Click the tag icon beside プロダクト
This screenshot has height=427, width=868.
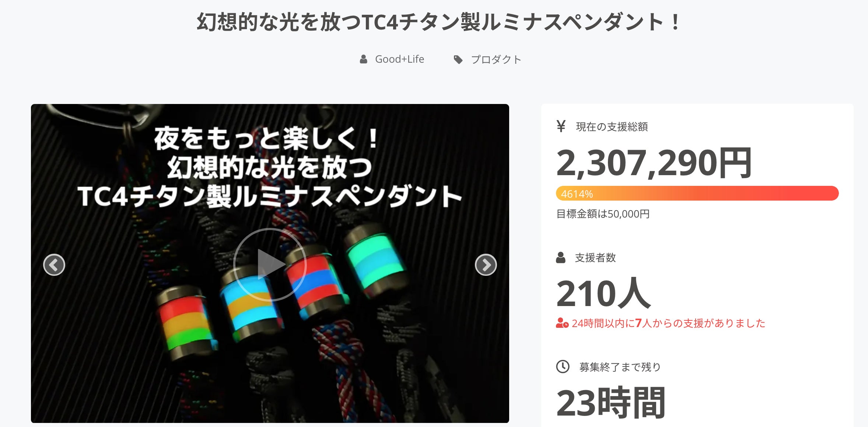(x=458, y=59)
